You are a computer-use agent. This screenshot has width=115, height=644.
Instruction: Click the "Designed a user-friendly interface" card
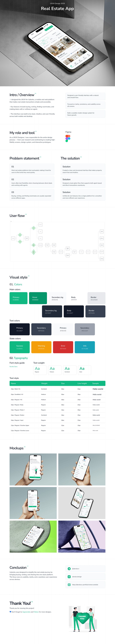85,97
